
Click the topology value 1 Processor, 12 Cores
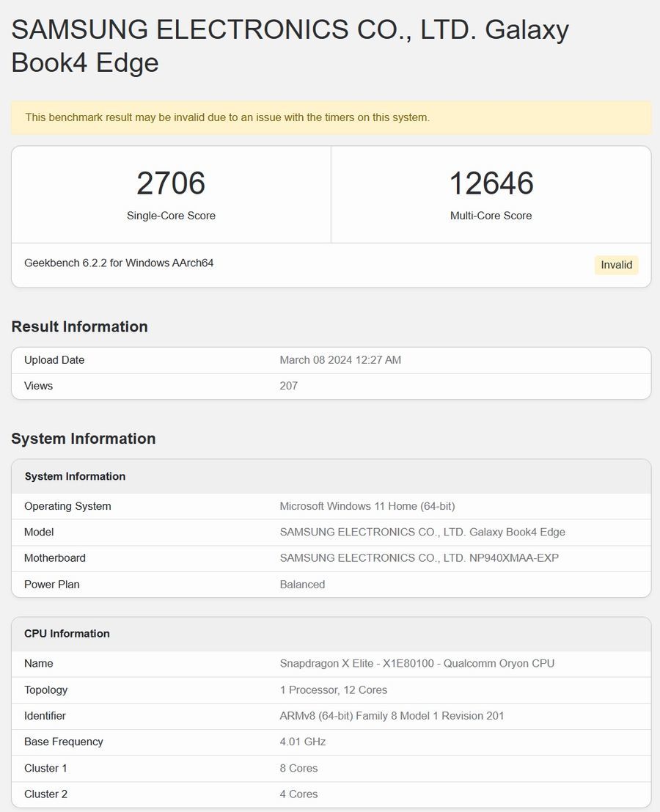(333, 690)
